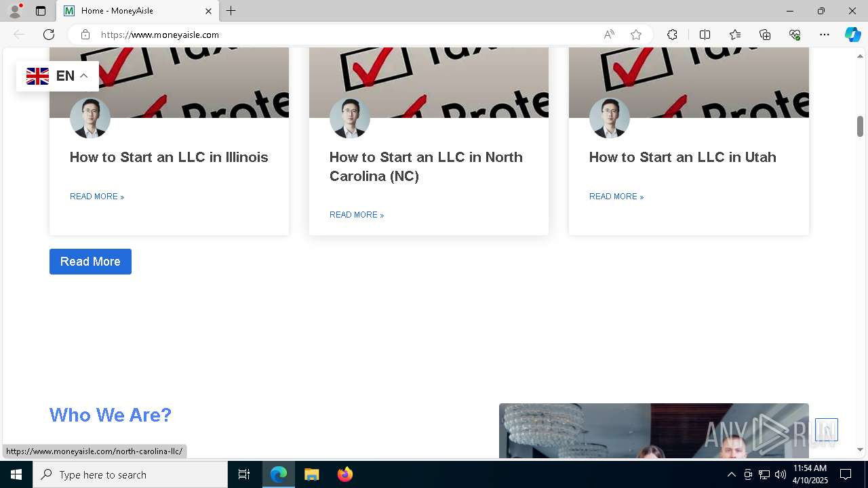This screenshot has width=868, height=488.
Task: Open a new tab with plus button
Action: click(231, 11)
